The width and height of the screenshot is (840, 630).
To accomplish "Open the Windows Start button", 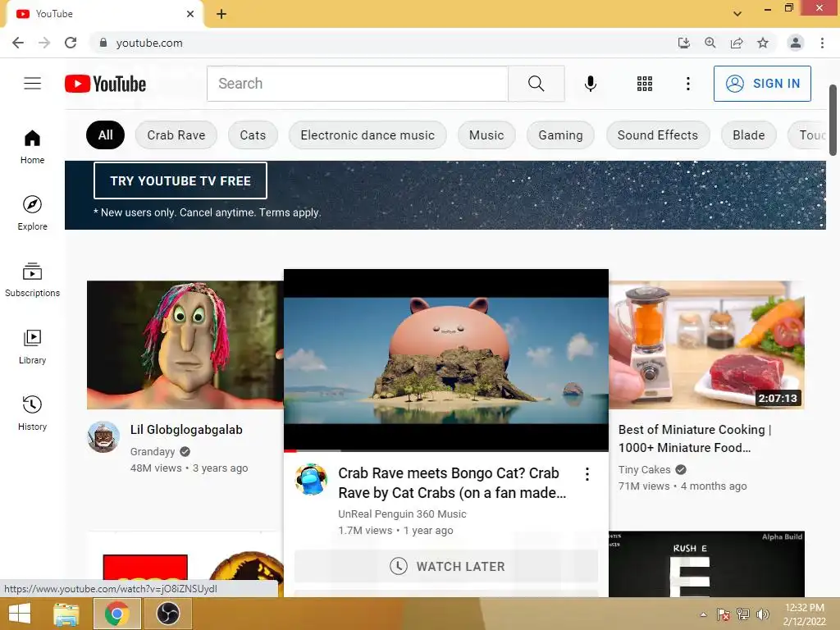I will tap(20, 614).
